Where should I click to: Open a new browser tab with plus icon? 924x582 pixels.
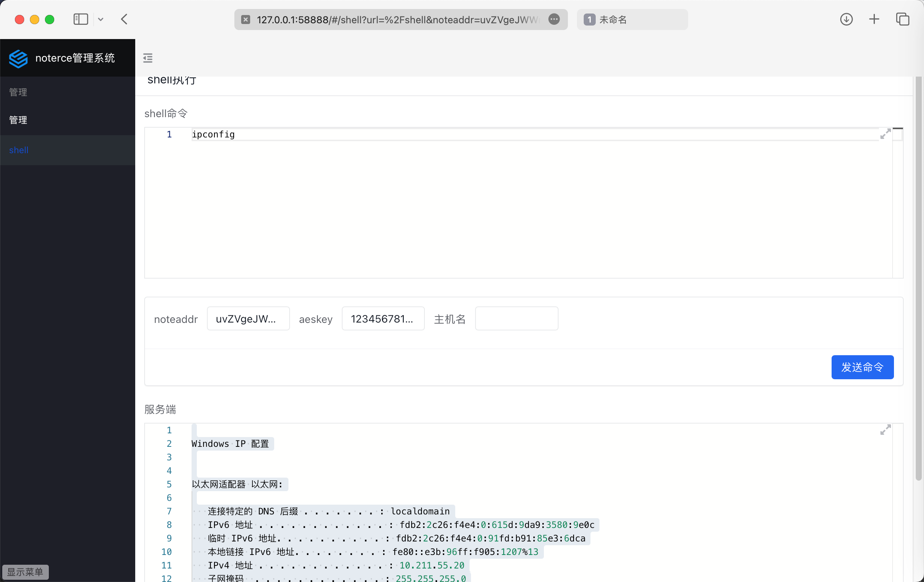874,19
